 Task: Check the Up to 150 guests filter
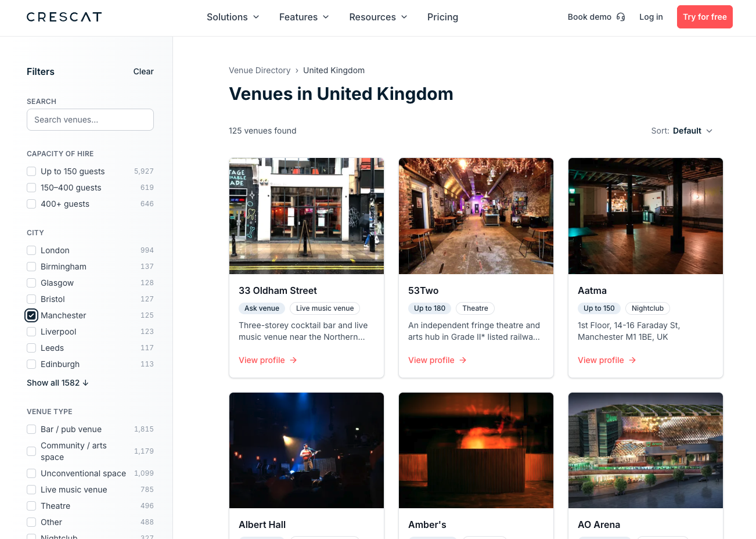31,171
